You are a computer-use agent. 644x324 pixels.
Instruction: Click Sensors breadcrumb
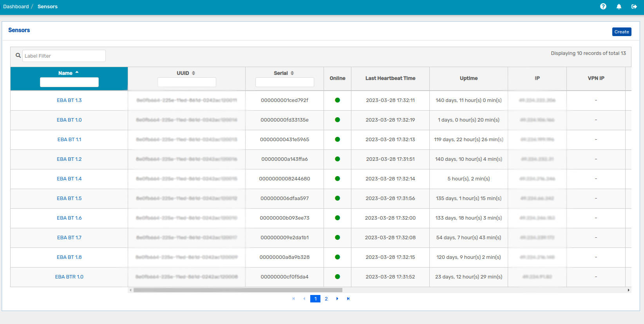(47, 7)
